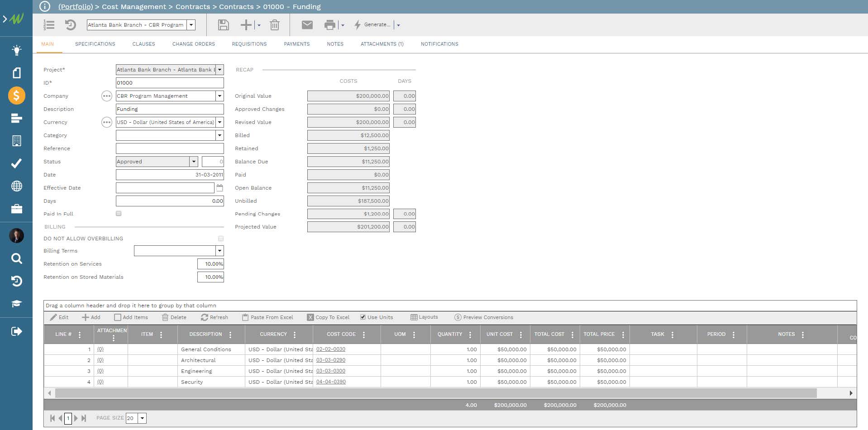Switch to the Change Orders tab

point(193,44)
